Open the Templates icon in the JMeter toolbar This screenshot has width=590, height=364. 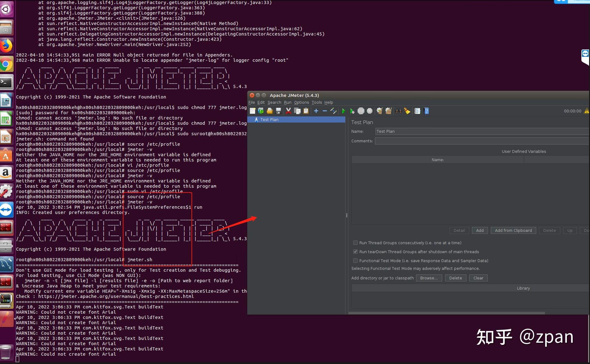tap(261, 111)
